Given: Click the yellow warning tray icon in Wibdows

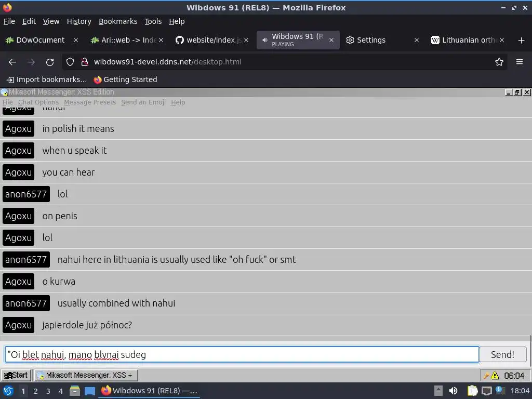Looking at the screenshot, I should click(495, 376).
